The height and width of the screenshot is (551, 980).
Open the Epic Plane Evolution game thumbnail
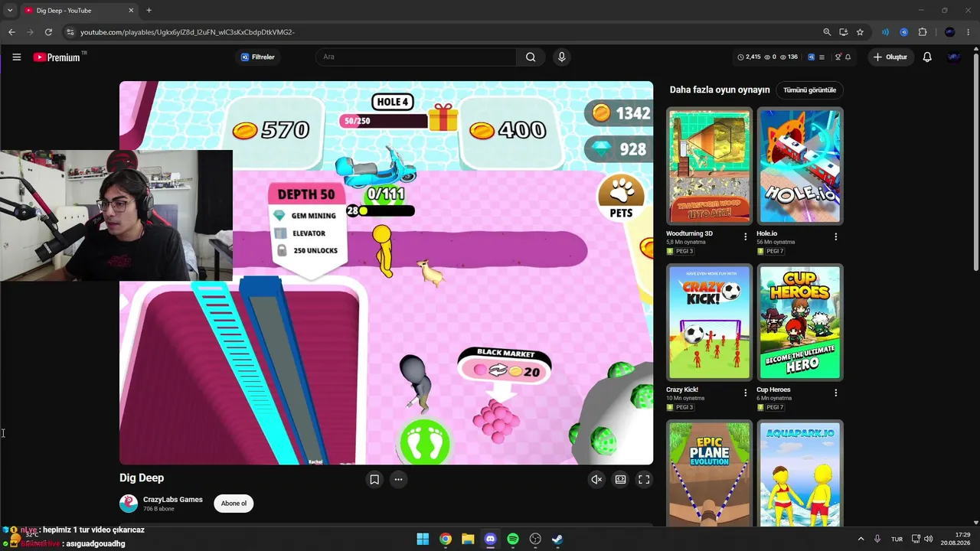click(x=709, y=473)
